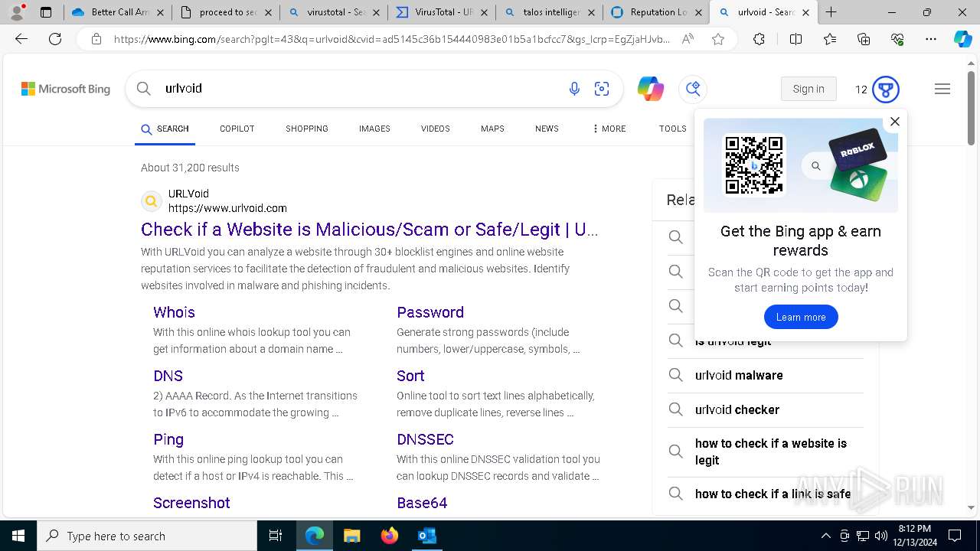Select related search urlvoid malware
Screen dimensions: 980x551
point(766,375)
